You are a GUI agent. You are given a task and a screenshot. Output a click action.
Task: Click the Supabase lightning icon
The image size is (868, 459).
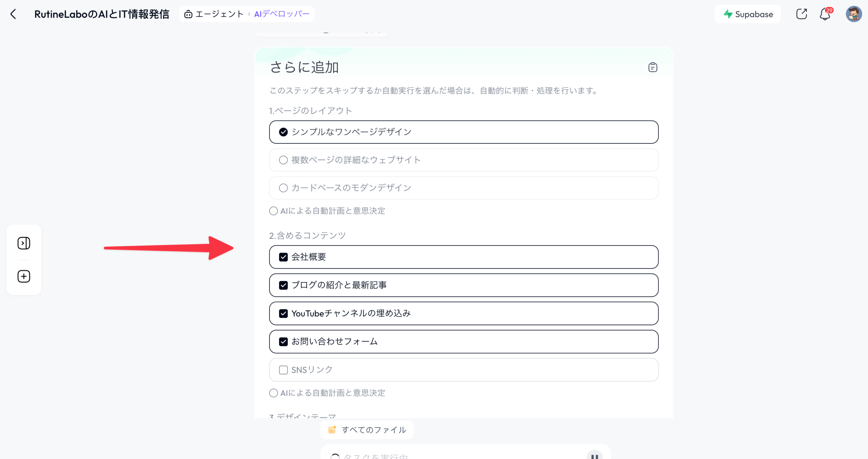[x=728, y=14]
